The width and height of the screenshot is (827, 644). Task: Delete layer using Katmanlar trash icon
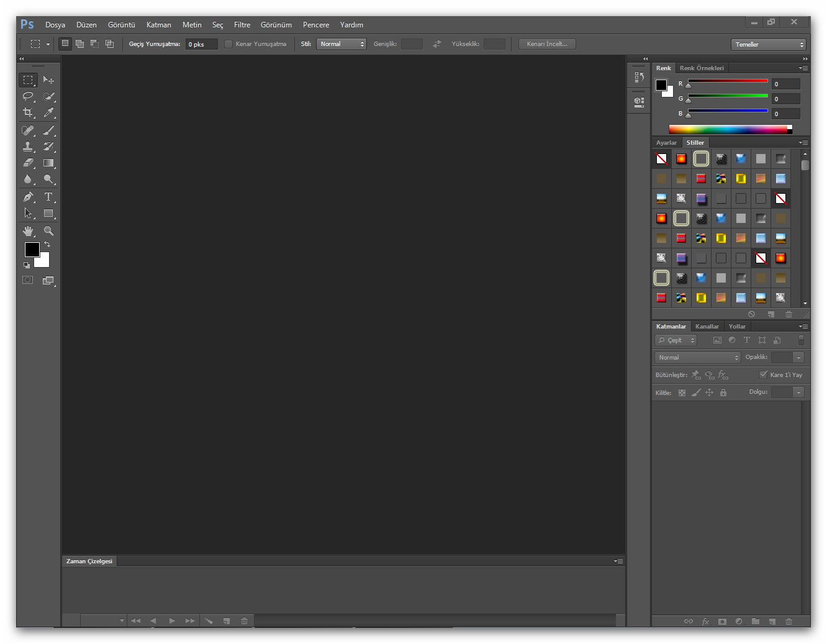(x=789, y=622)
